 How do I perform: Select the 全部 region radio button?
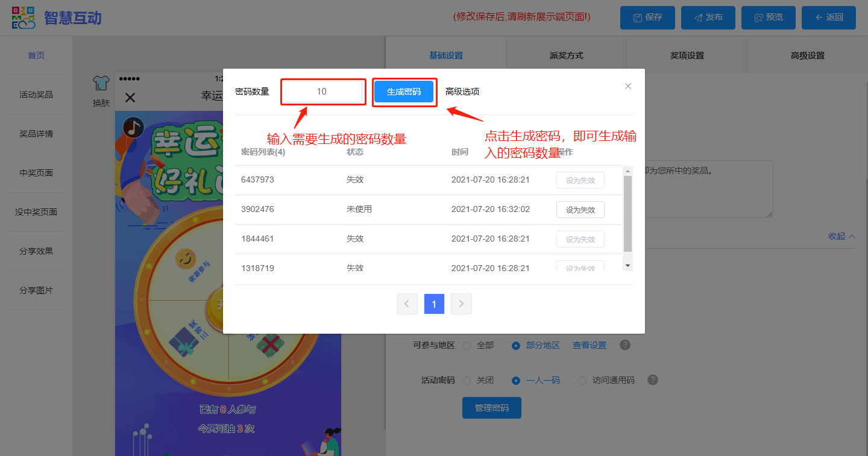[x=467, y=346]
